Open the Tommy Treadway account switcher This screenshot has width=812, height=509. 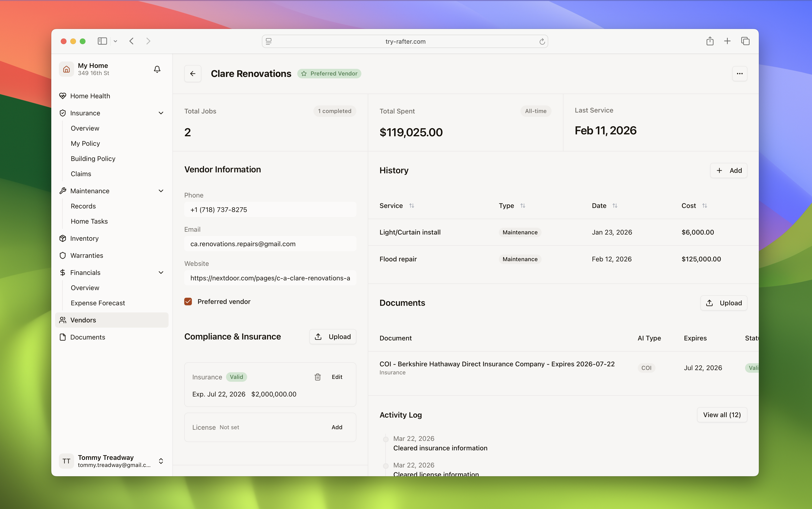tap(161, 461)
